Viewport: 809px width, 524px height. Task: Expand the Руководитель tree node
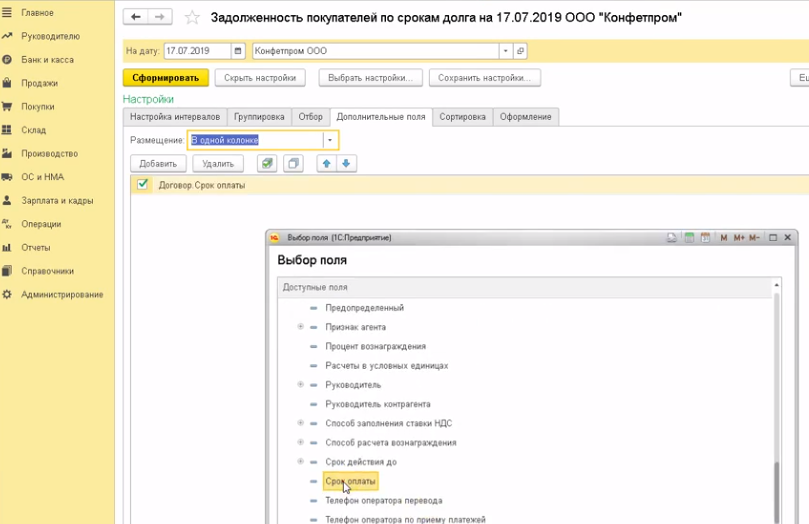point(300,384)
